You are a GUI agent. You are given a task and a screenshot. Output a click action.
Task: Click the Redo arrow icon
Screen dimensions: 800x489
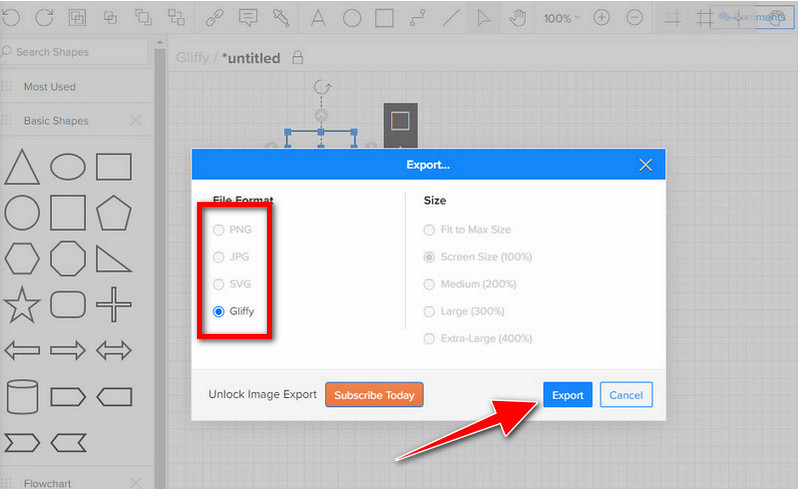(x=44, y=18)
